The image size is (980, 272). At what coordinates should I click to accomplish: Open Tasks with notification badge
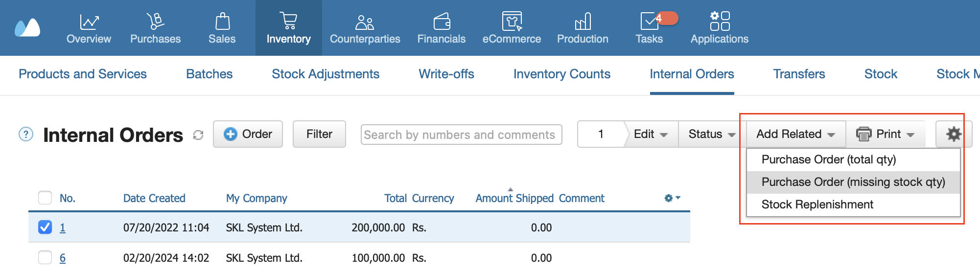650,22
